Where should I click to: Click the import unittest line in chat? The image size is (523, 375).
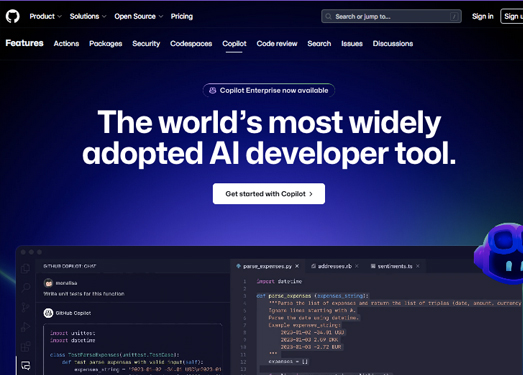click(73, 333)
